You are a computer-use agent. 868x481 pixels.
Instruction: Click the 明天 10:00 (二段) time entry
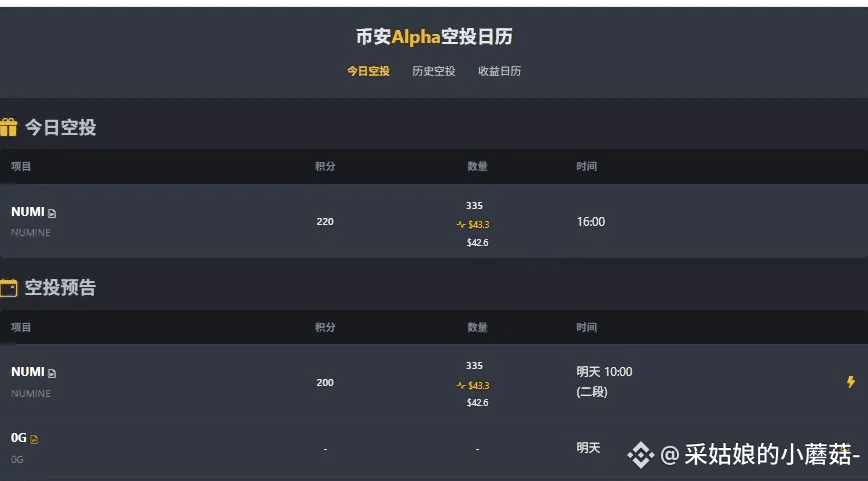tap(604, 381)
